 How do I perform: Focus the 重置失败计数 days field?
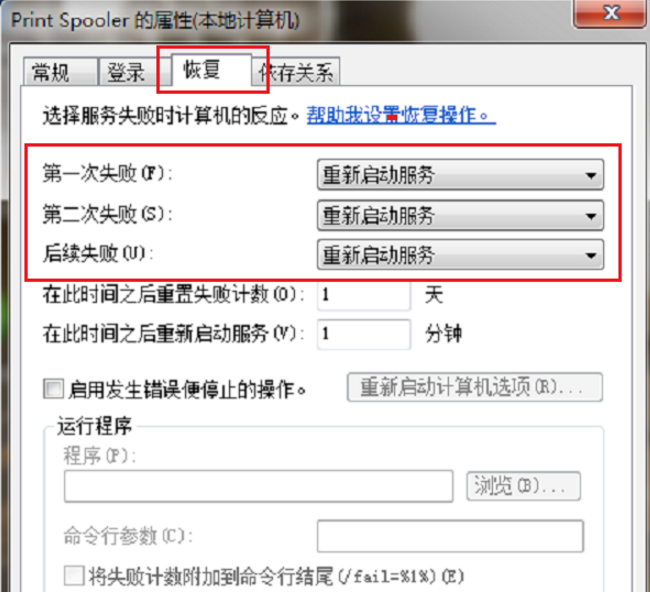(364, 295)
